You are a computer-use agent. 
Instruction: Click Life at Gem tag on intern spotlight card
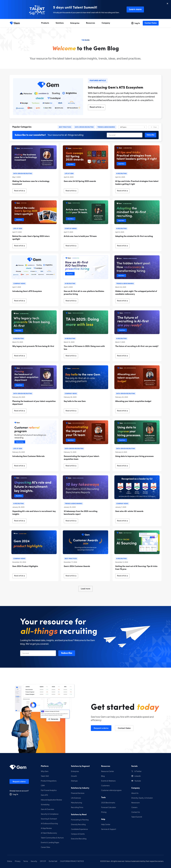pos(18,228)
